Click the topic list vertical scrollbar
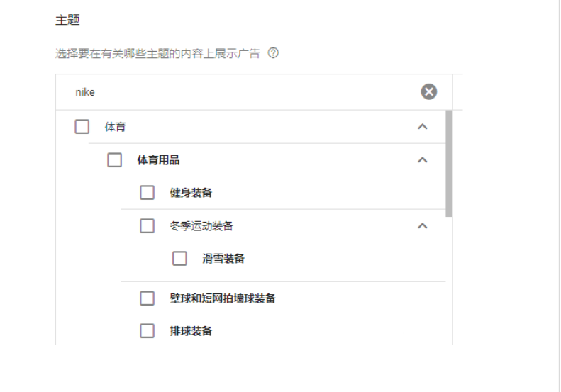 click(x=449, y=164)
